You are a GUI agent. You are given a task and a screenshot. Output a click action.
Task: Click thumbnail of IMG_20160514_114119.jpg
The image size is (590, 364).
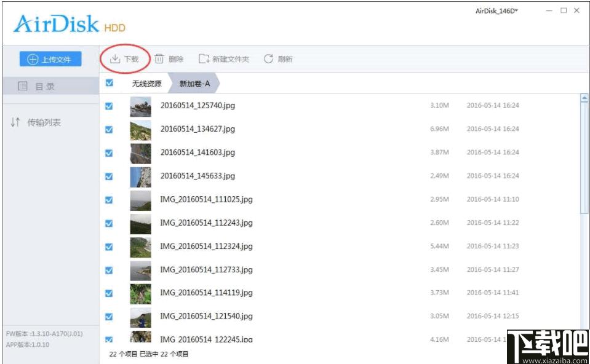click(x=141, y=294)
